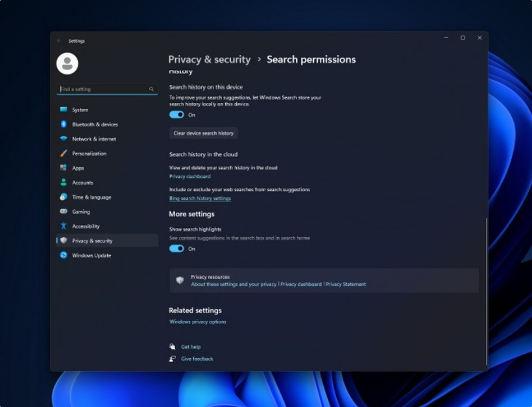Viewport: 532px width, 407px height.
Task: Click the System icon in sidebar
Action: 64,110
